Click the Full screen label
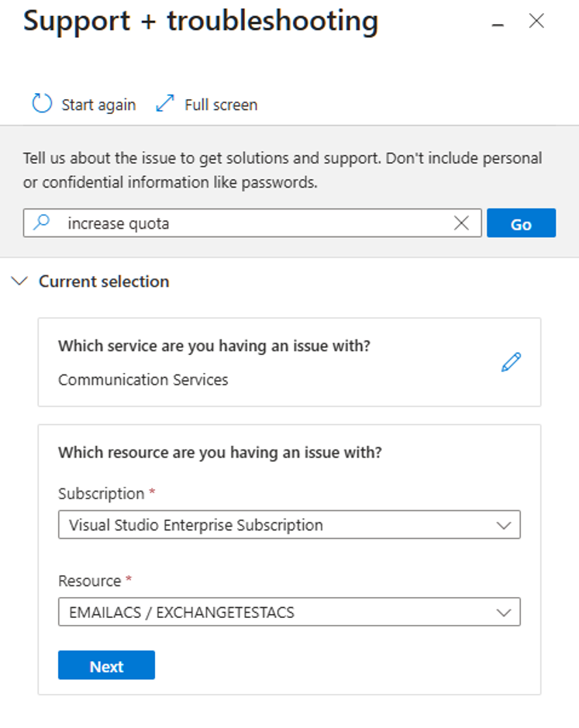 pyautogui.click(x=221, y=105)
